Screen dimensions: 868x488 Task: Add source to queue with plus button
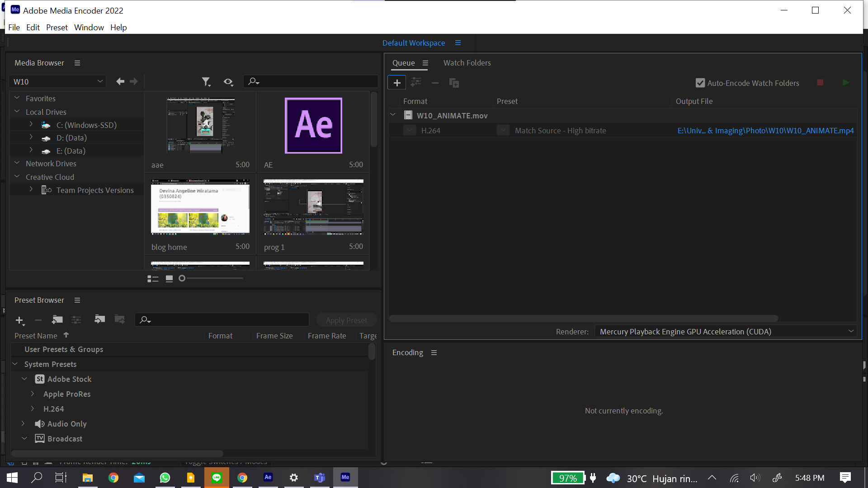point(397,83)
